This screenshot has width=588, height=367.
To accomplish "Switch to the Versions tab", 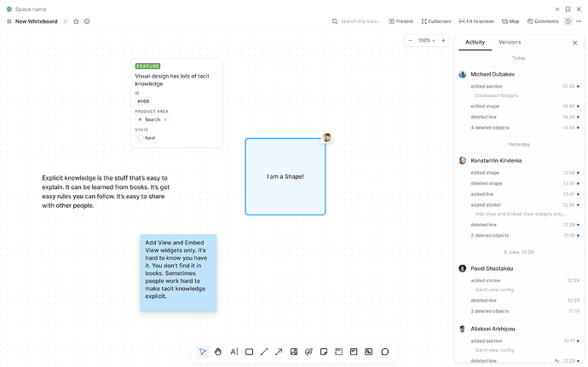I will 510,42.
